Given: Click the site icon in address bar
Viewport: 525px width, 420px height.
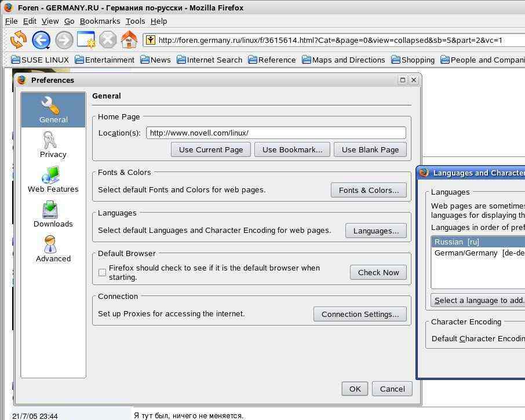Looking at the screenshot, I should (x=151, y=40).
